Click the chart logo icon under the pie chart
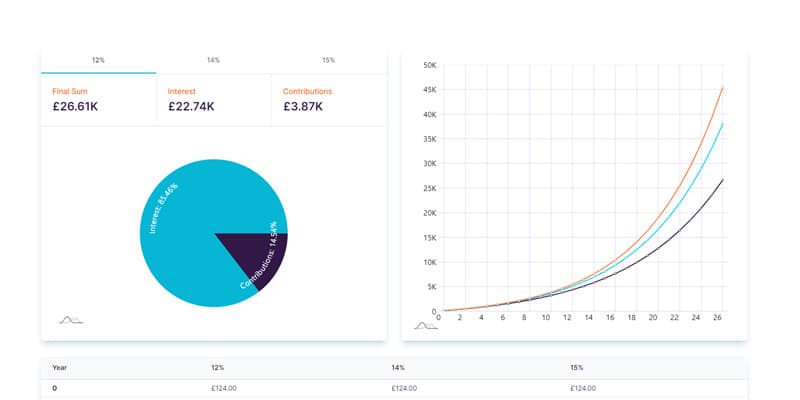The width and height of the screenshot is (800, 400). click(x=70, y=320)
